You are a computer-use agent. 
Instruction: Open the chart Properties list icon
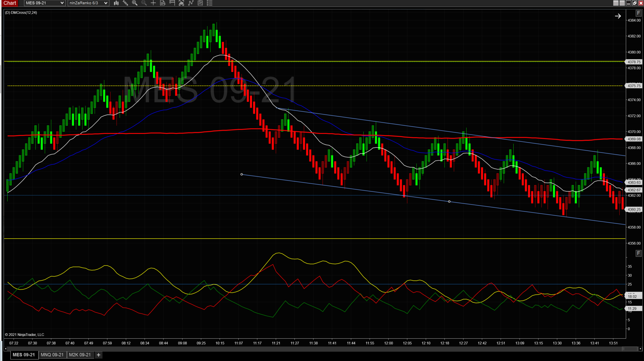pyautogui.click(x=210, y=3)
